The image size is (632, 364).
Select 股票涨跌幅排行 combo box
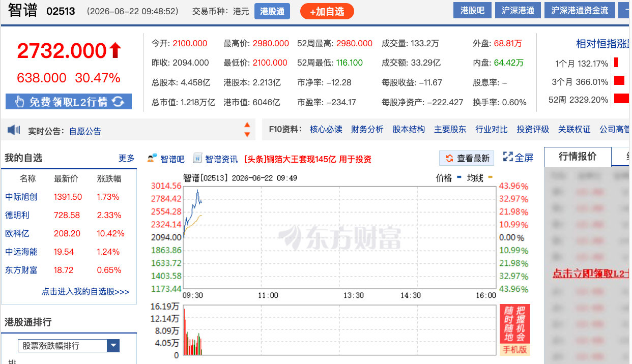click(x=68, y=346)
